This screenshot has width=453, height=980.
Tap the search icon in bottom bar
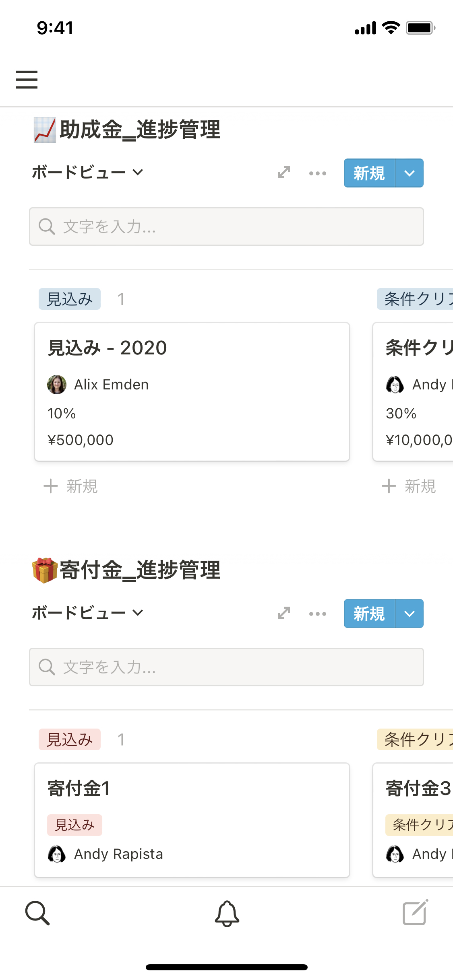(x=37, y=913)
